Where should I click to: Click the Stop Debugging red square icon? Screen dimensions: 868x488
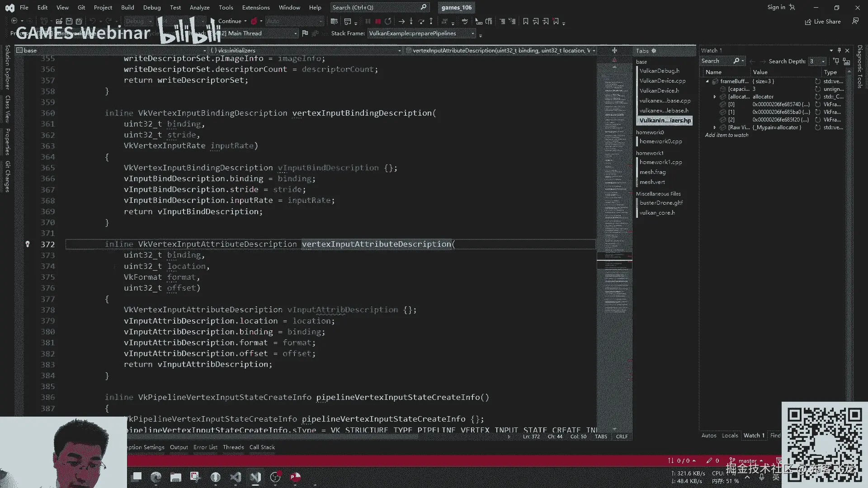click(x=378, y=21)
